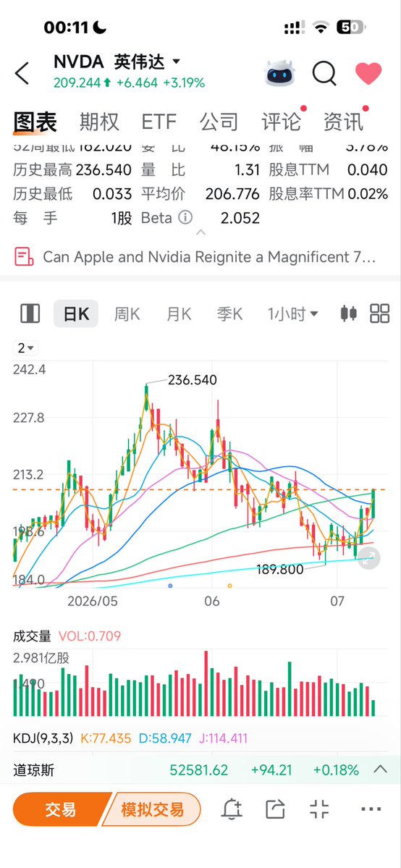This screenshot has width=401, height=868.
Task: Tap the fullscreen expand chart icon
Action: [x=369, y=558]
